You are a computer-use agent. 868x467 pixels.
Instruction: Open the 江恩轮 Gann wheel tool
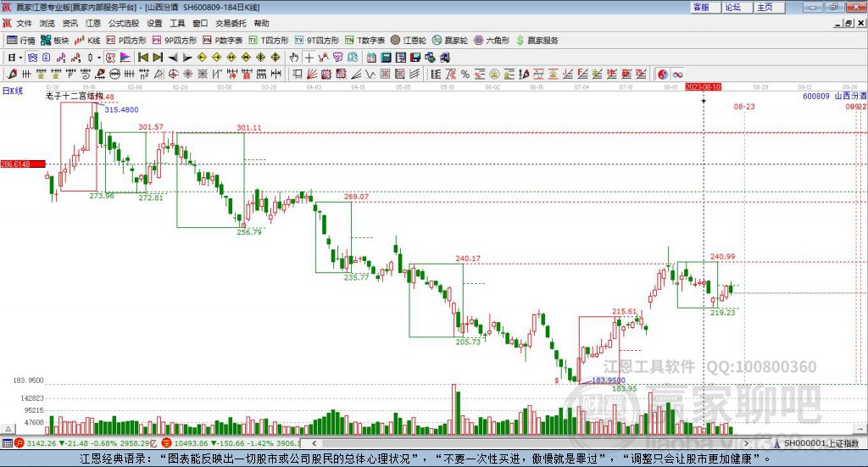409,41
